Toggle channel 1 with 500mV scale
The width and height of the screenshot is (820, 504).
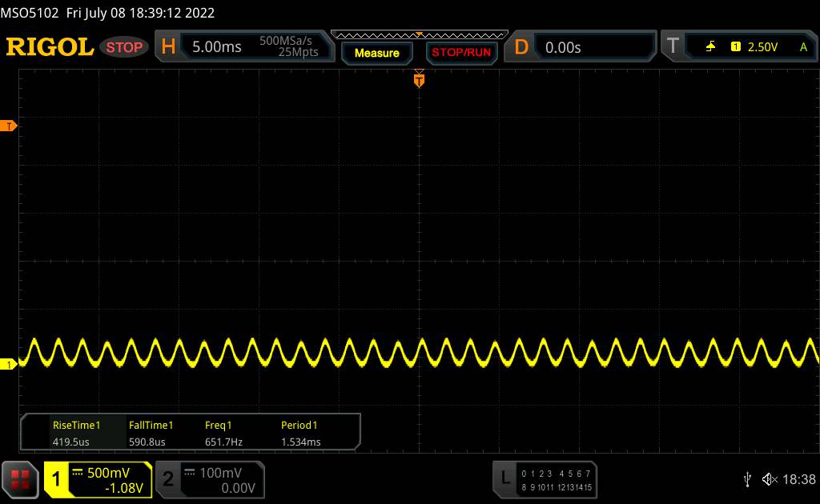(98, 479)
